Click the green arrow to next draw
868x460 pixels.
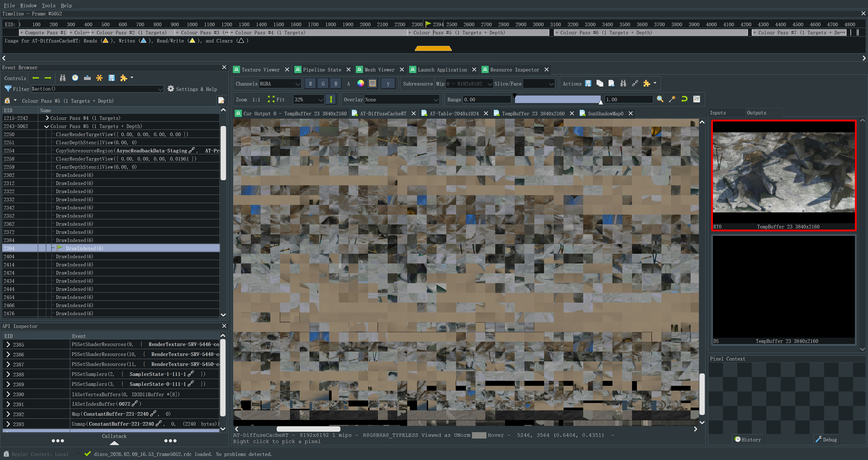click(x=48, y=78)
